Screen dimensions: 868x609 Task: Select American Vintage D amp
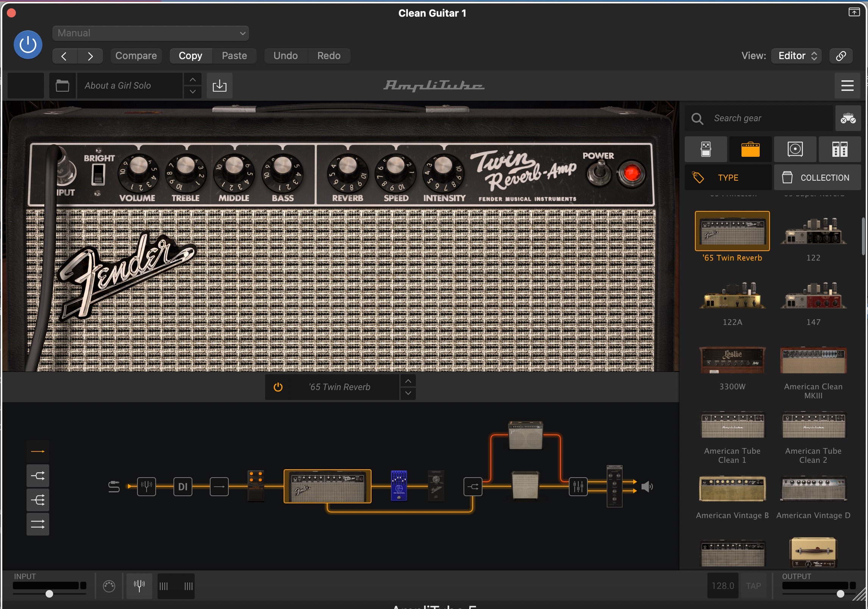tap(813, 489)
